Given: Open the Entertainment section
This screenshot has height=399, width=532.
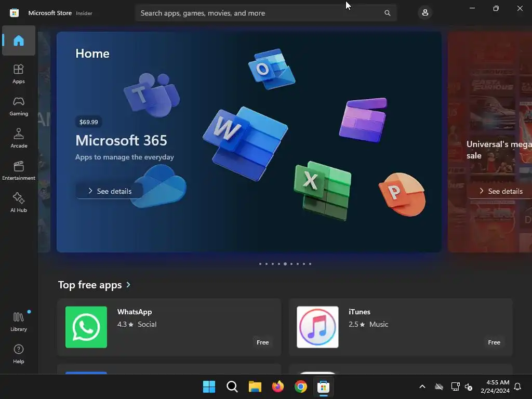Looking at the screenshot, I should (19, 170).
